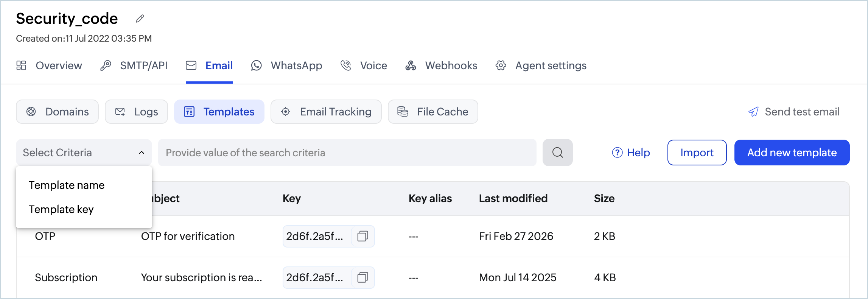Open the Help link text

pos(638,153)
